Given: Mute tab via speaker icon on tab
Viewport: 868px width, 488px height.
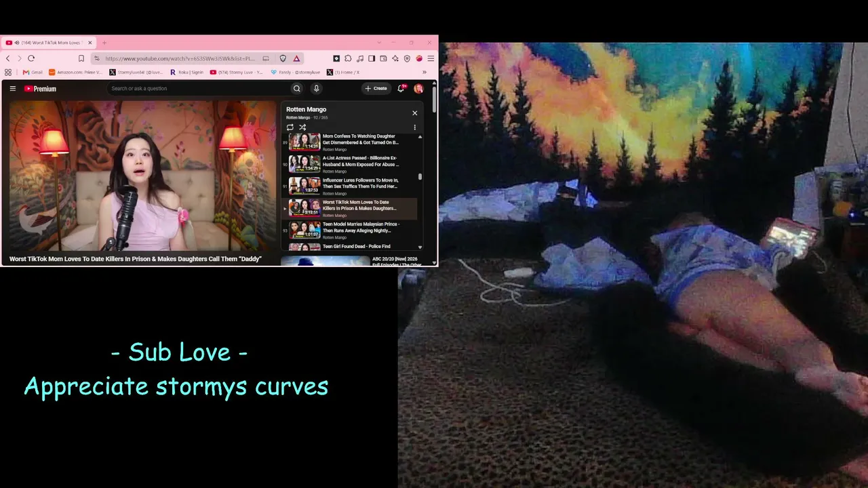Looking at the screenshot, I should click(x=17, y=43).
